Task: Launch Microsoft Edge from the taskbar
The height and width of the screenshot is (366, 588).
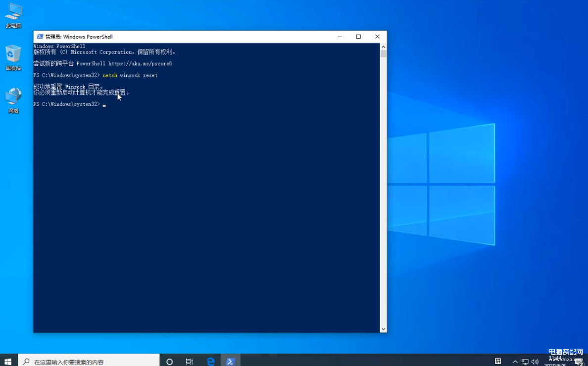Action: [x=210, y=362]
